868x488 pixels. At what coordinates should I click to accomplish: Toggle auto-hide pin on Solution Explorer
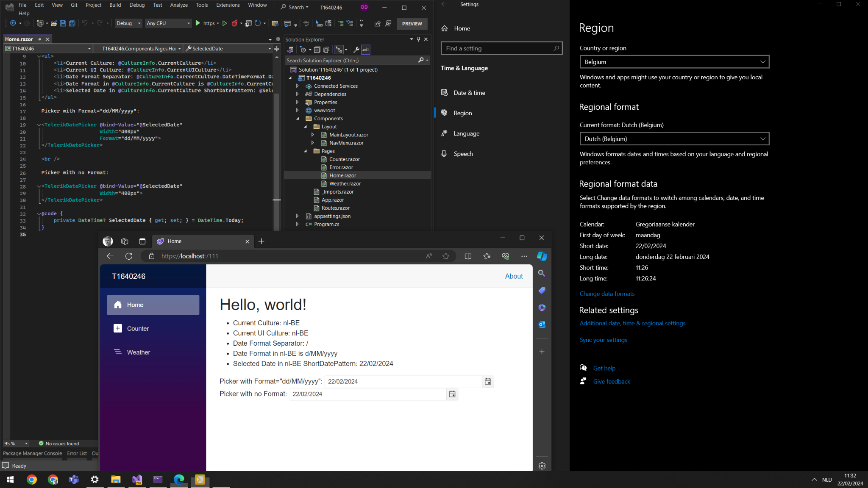pyautogui.click(x=418, y=39)
